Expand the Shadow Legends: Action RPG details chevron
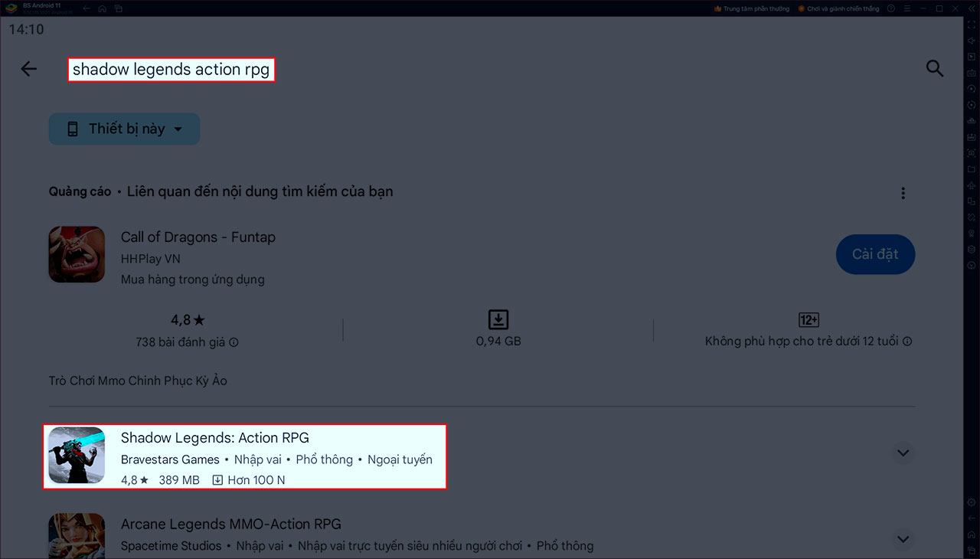This screenshot has width=980, height=559. [x=903, y=453]
